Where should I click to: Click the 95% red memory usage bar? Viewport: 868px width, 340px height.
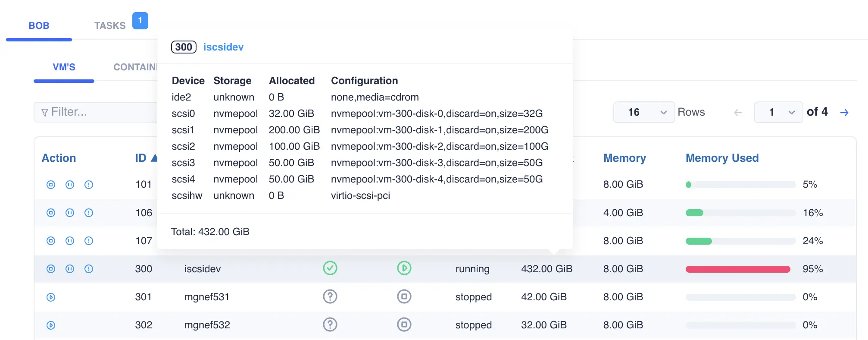tap(740, 269)
